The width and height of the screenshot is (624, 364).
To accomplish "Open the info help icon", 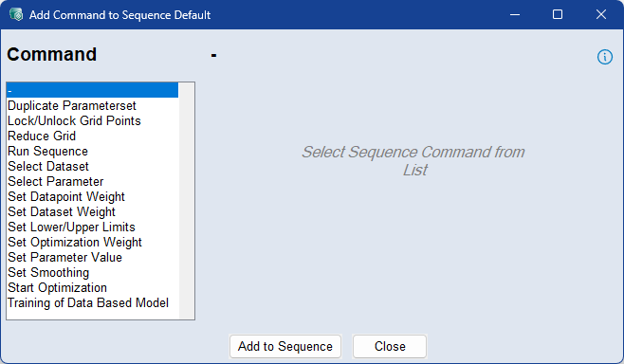I will pyautogui.click(x=604, y=57).
